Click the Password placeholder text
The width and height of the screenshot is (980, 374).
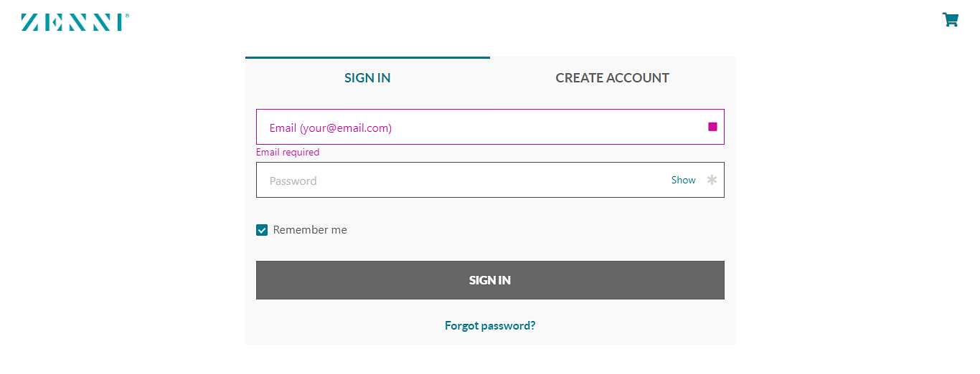(293, 181)
